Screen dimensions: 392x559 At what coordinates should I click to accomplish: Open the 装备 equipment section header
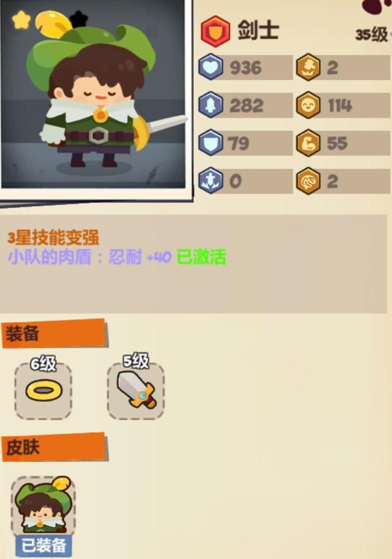[54, 334]
